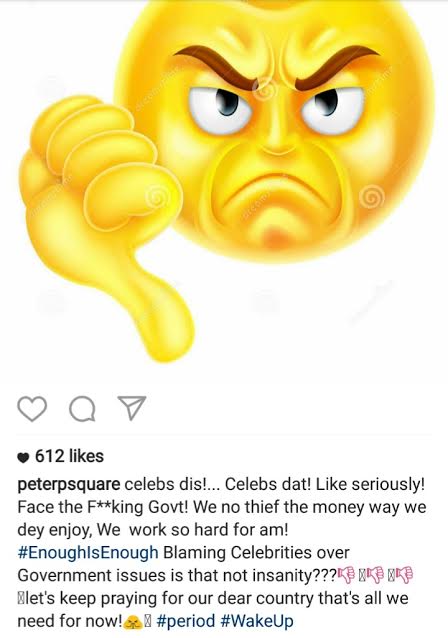448x638 pixels.
Task: Tap the middle pink thumbs-down emoji
Action: (375, 575)
